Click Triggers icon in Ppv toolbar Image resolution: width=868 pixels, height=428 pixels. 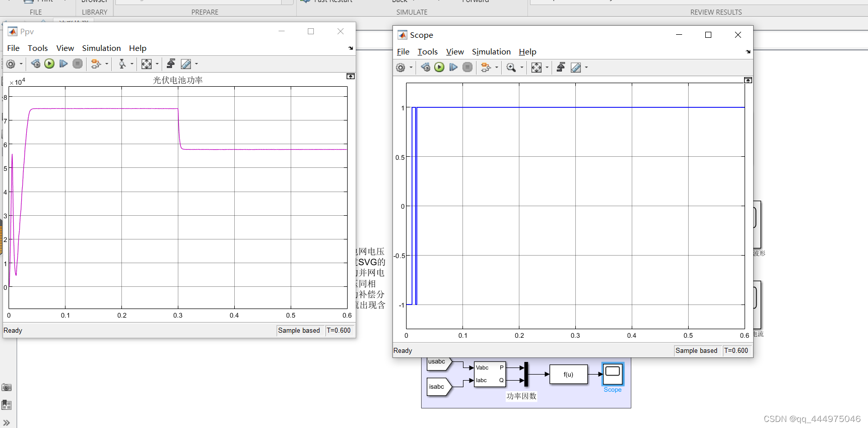171,64
